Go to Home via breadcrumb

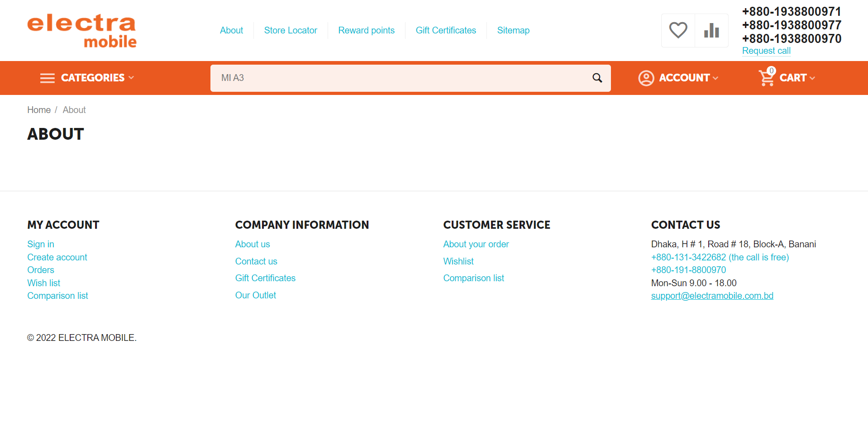[x=39, y=110]
